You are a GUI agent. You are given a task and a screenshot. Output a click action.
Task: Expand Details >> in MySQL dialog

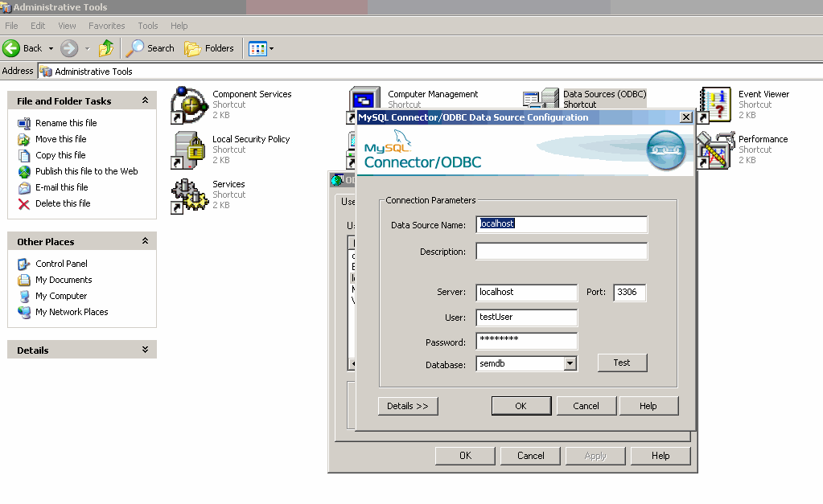408,406
